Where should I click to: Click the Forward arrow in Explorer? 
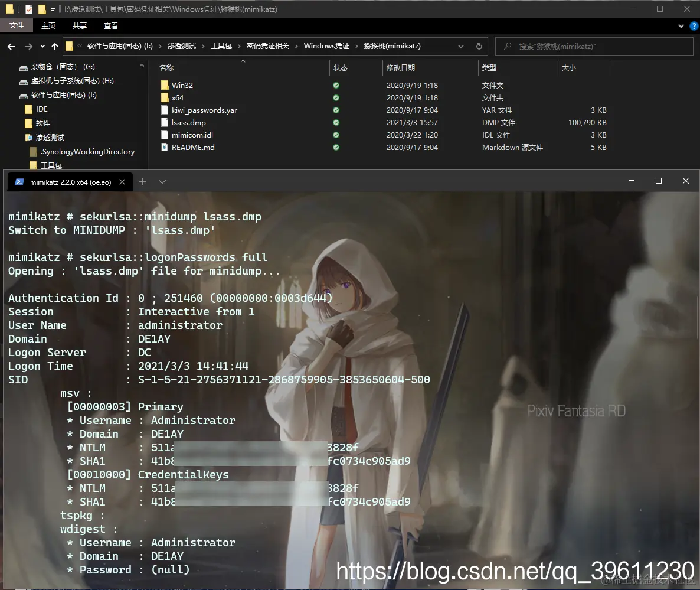(28, 47)
